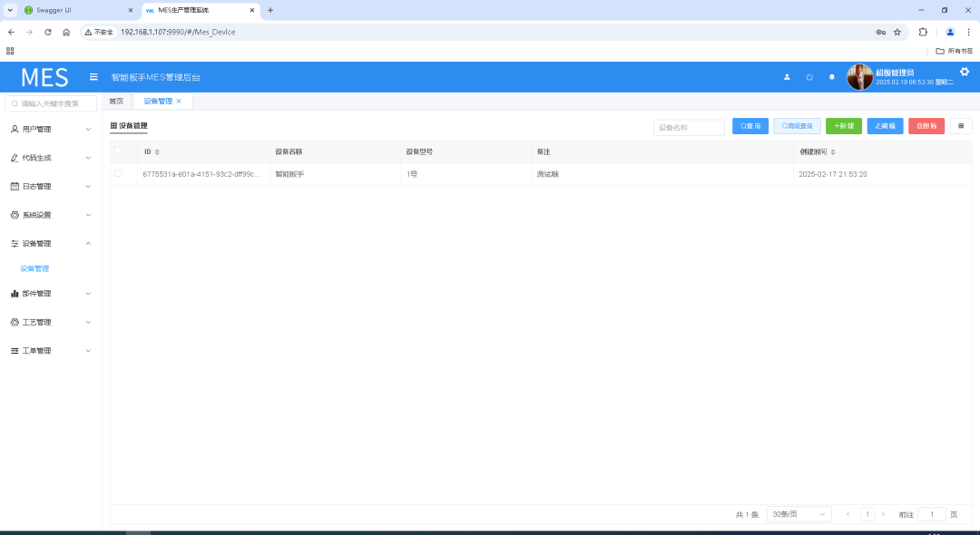Click the green 新建 button
The width and height of the screenshot is (980, 535).
click(x=844, y=126)
